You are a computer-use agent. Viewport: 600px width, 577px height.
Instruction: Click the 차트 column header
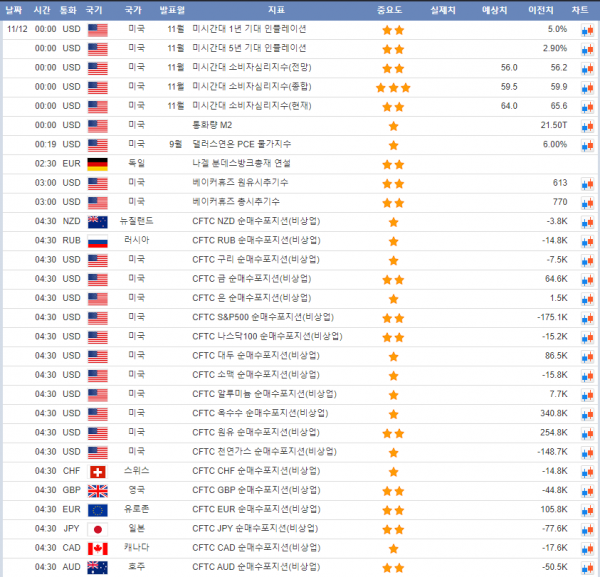(580, 10)
